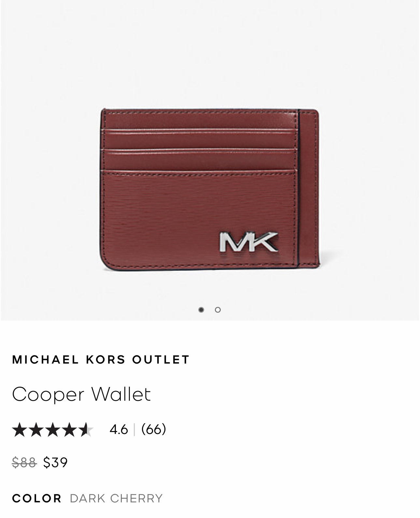Tap the partially filled fifth star
Viewport: 420px width, 518px height.
tap(86, 429)
